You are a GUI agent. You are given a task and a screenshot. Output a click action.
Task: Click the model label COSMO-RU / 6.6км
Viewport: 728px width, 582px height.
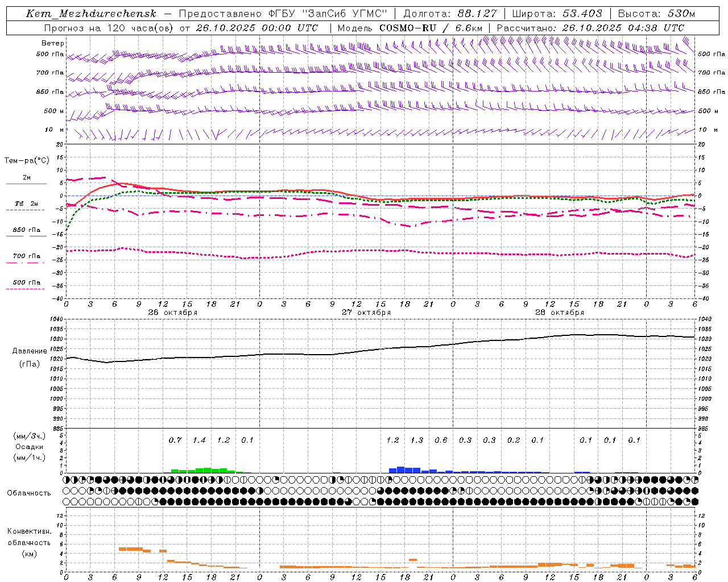(x=431, y=28)
